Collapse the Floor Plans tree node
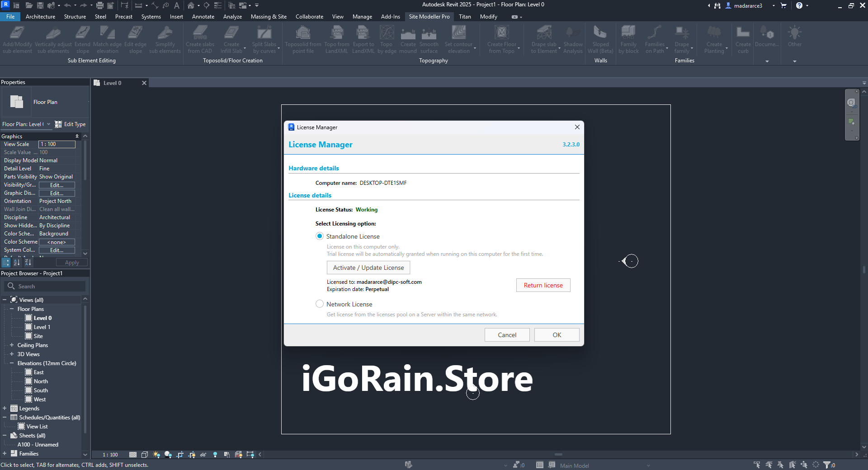Screen dimensions: 868x470 (12, 309)
